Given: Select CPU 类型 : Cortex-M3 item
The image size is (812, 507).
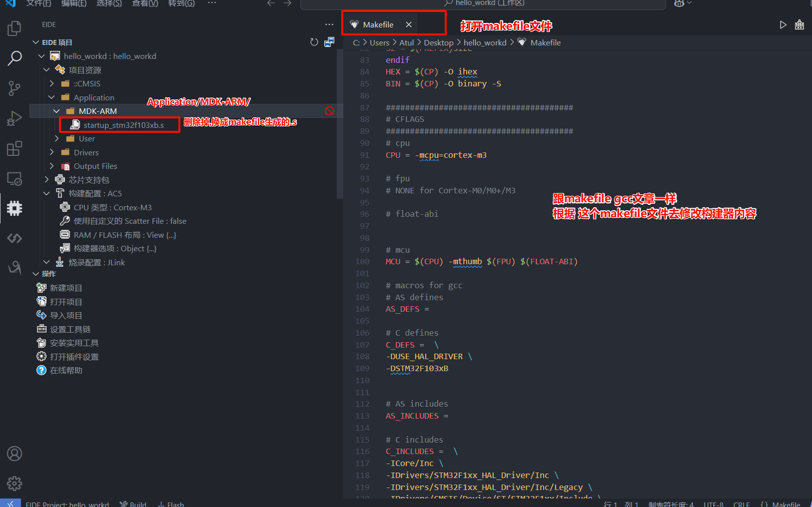Looking at the screenshot, I should 112,207.
